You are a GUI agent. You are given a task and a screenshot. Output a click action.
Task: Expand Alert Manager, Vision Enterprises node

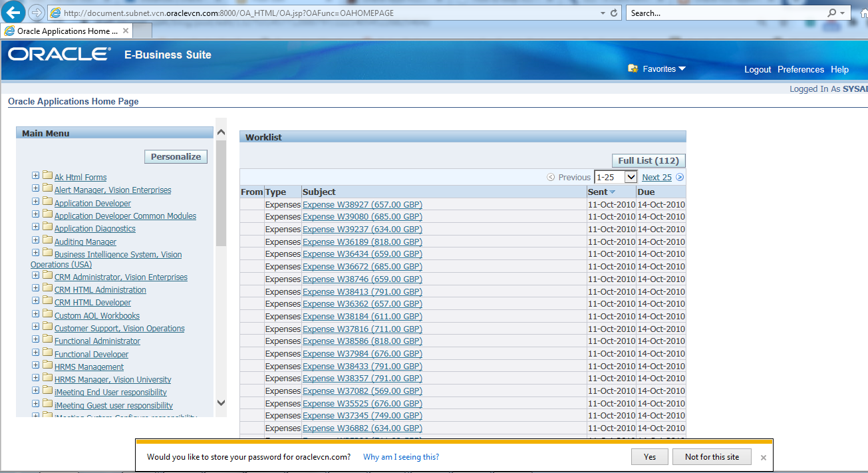[36, 188]
